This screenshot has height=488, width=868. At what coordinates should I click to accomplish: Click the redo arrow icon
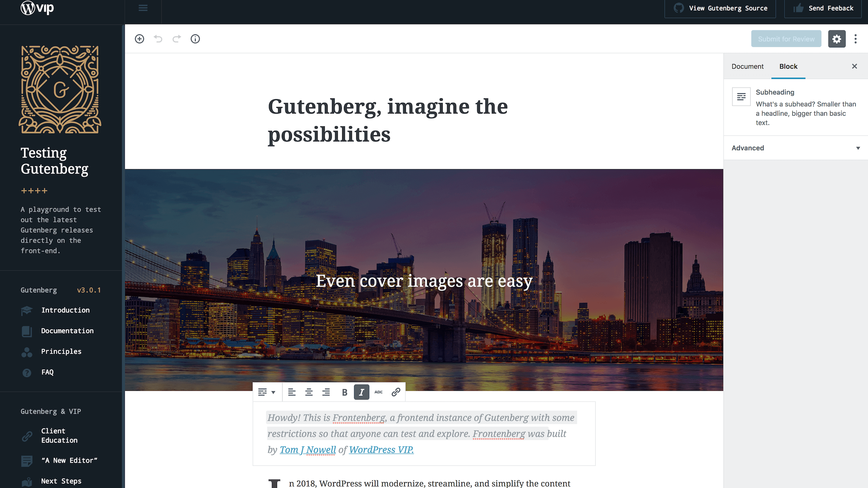[x=176, y=39]
